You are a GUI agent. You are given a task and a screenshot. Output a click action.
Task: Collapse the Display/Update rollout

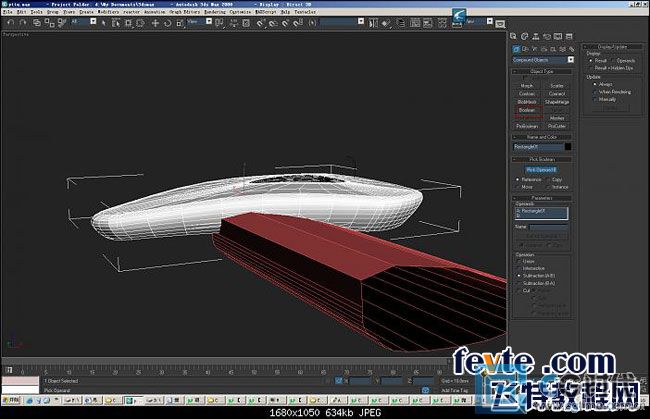(612, 47)
